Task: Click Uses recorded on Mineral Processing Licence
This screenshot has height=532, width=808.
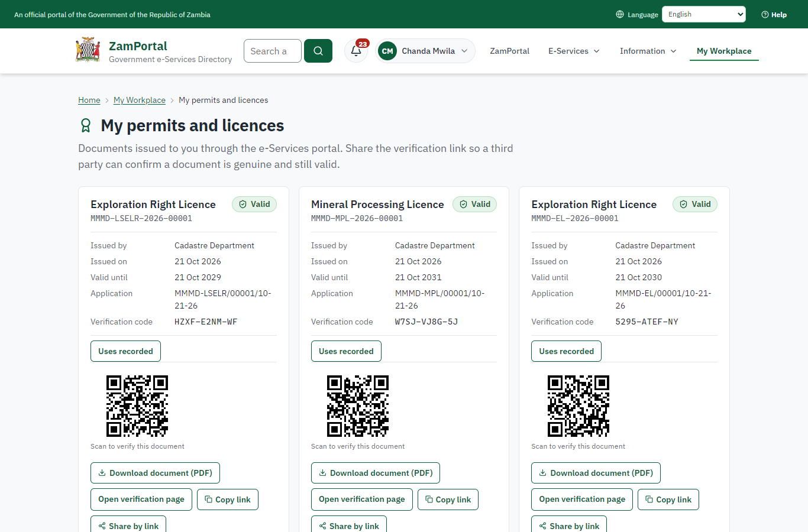Action: (x=346, y=351)
